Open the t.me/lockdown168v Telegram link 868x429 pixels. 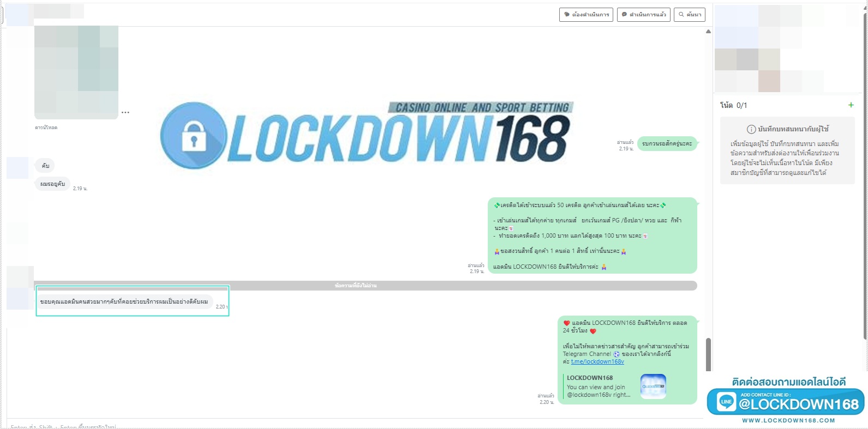coord(597,361)
